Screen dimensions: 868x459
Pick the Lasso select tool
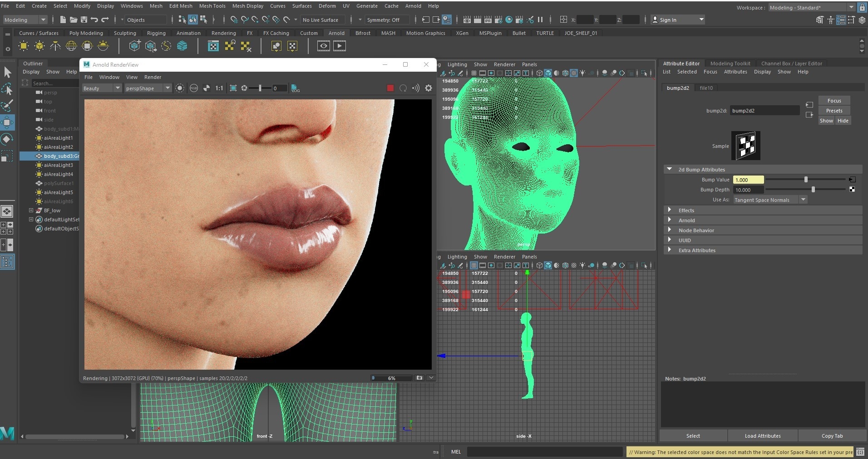click(8, 89)
